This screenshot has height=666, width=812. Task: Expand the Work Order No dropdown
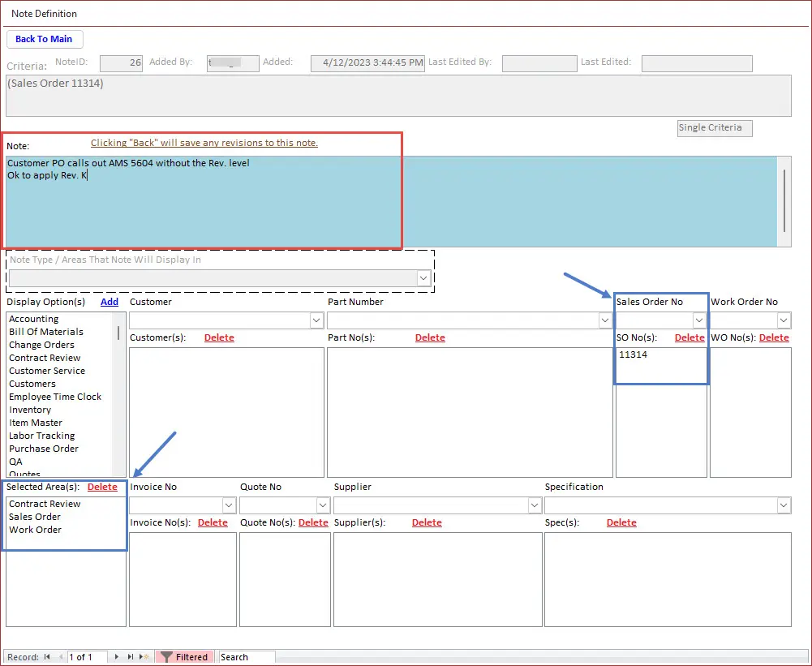(x=784, y=321)
